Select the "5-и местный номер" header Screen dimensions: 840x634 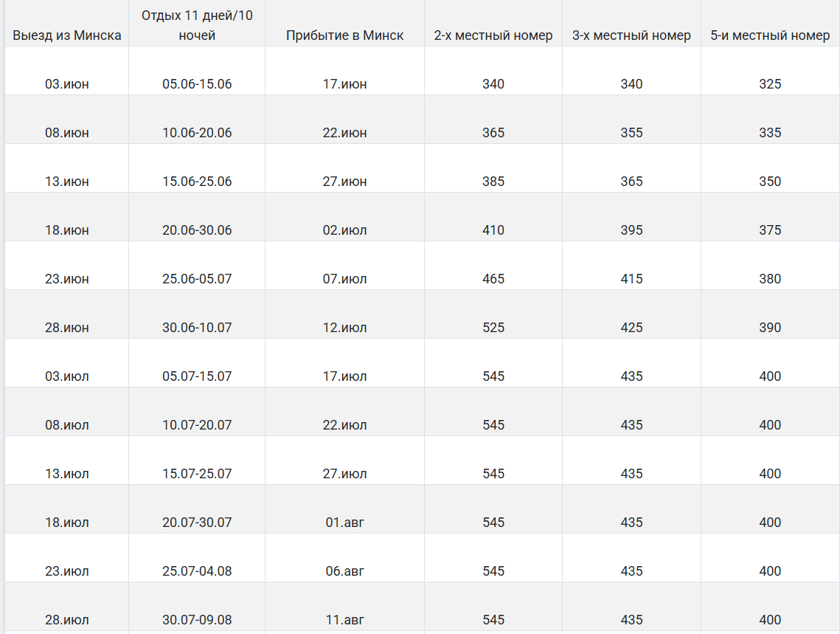pyautogui.click(x=770, y=35)
